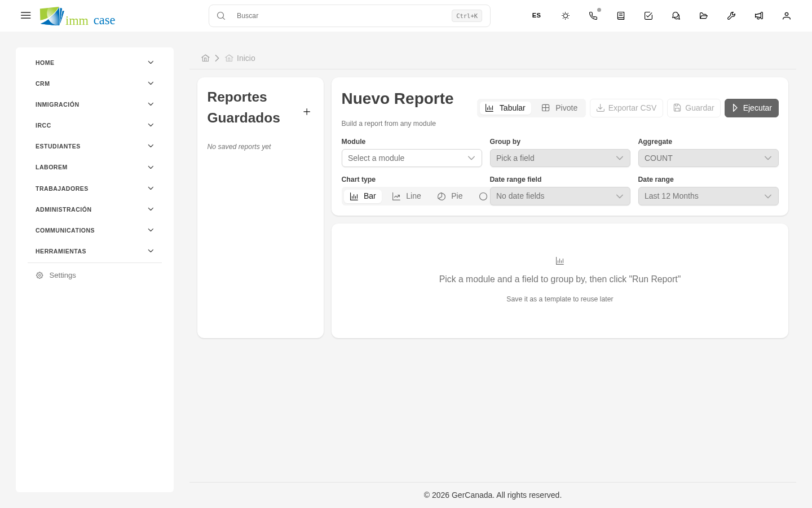The height and width of the screenshot is (508, 812).
Task: Expand the IRCC menu section
Action: 95,125
